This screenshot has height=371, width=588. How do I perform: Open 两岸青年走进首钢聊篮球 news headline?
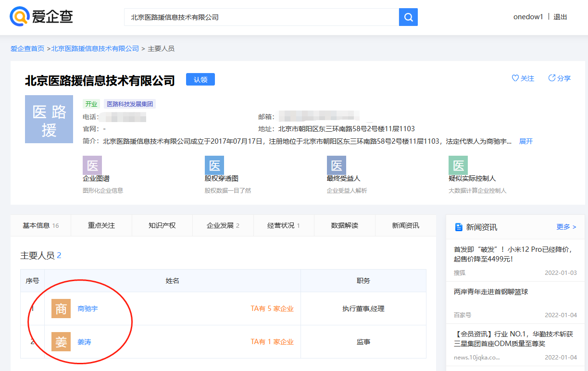pos(491,292)
